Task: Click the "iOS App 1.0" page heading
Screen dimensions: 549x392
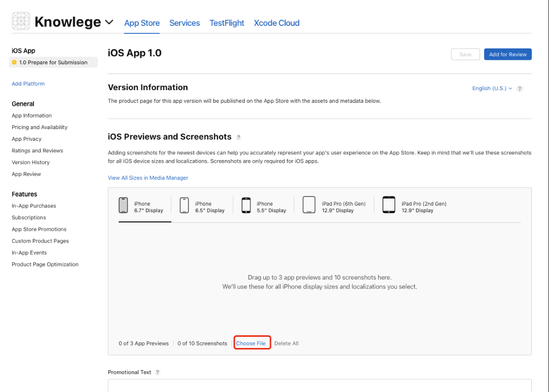Action: pos(134,53)
